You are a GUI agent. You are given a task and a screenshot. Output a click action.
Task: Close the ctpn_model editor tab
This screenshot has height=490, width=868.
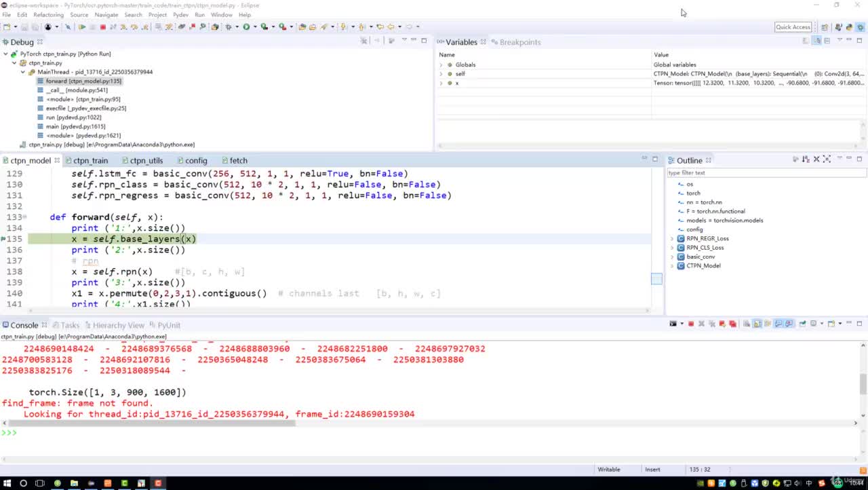click(57, 160)
